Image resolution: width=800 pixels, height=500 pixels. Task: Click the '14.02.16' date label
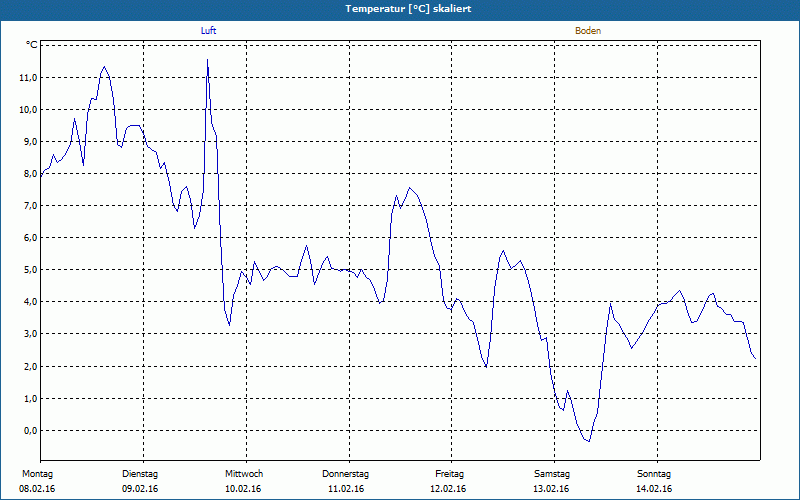pyautogui.click(x=654, y=489)
